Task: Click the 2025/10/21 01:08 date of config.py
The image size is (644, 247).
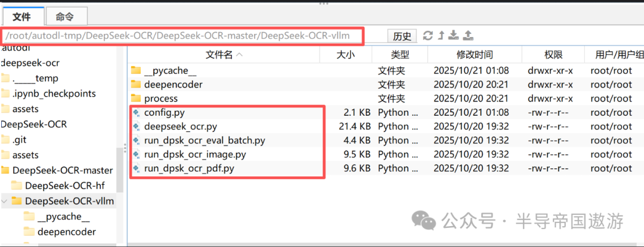Action: [471, 112]
